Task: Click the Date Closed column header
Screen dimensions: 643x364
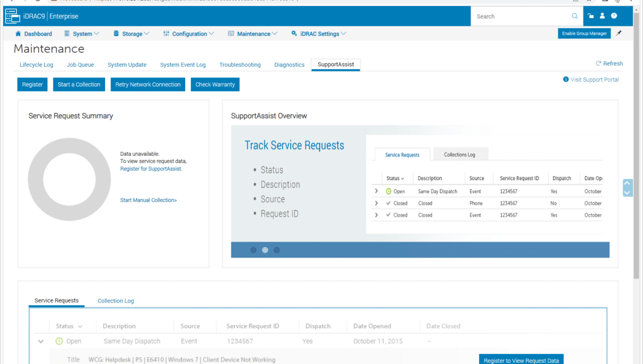Action: (x=444, y=326)
